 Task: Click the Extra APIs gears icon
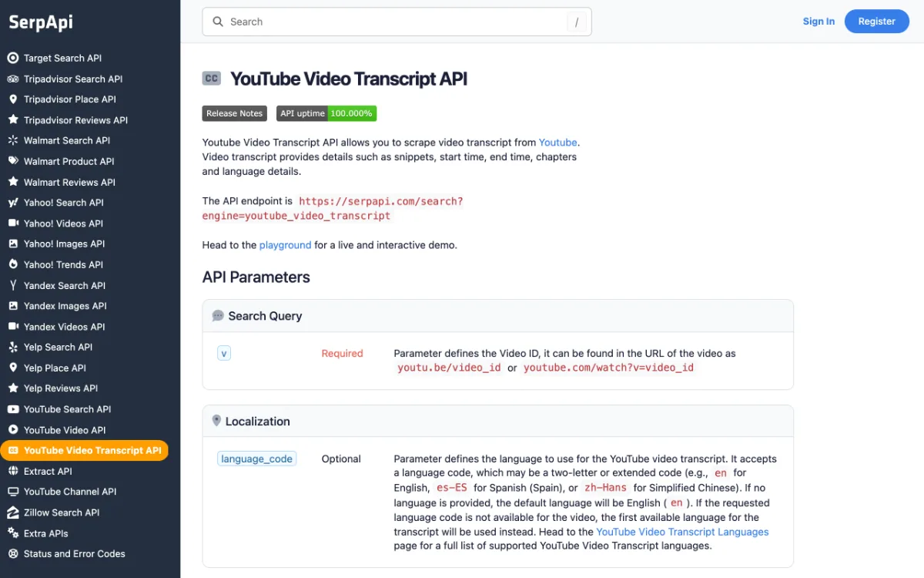(x=12, y=533)
